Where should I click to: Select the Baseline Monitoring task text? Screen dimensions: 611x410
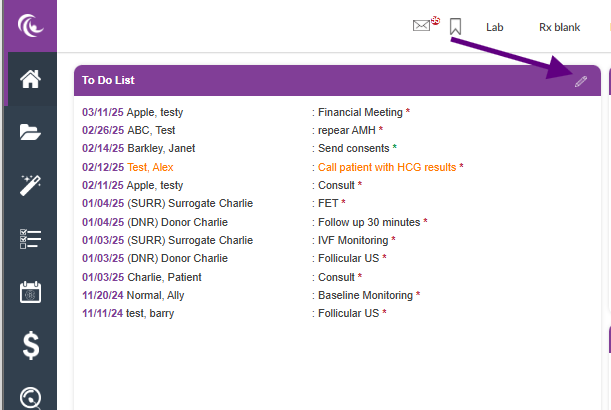(x=365, y=295)
